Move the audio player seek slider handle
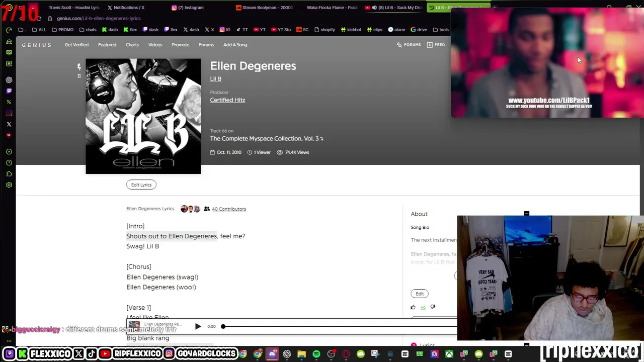Screen dimensions: 644x362 point(223,327)
